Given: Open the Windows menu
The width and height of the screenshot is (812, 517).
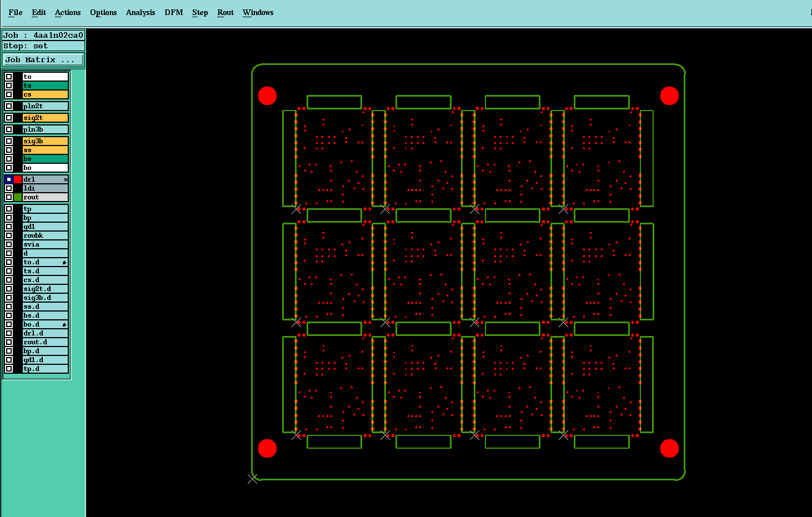Looking at the screenshot, I should click(x=258, y=12).
